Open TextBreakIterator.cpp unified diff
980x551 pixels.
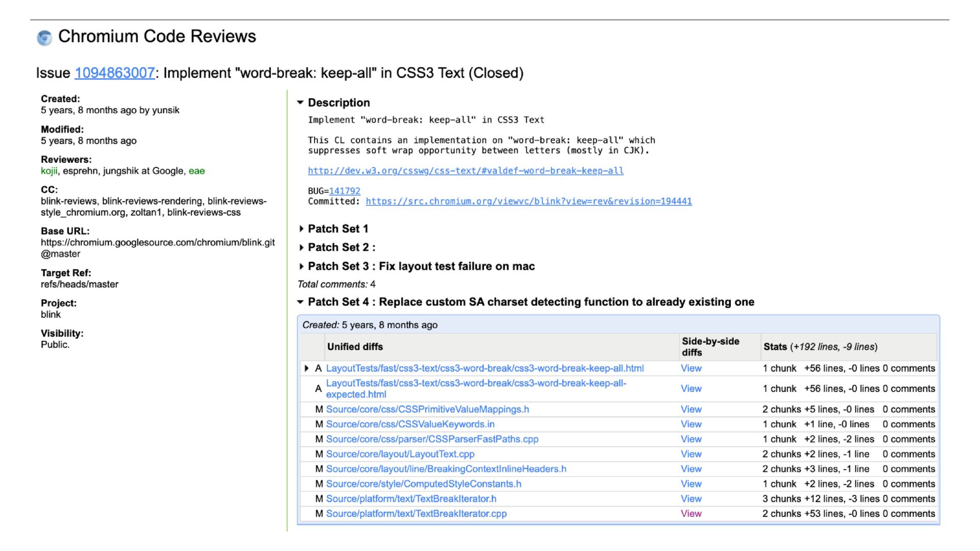click(x=416, y=514)
